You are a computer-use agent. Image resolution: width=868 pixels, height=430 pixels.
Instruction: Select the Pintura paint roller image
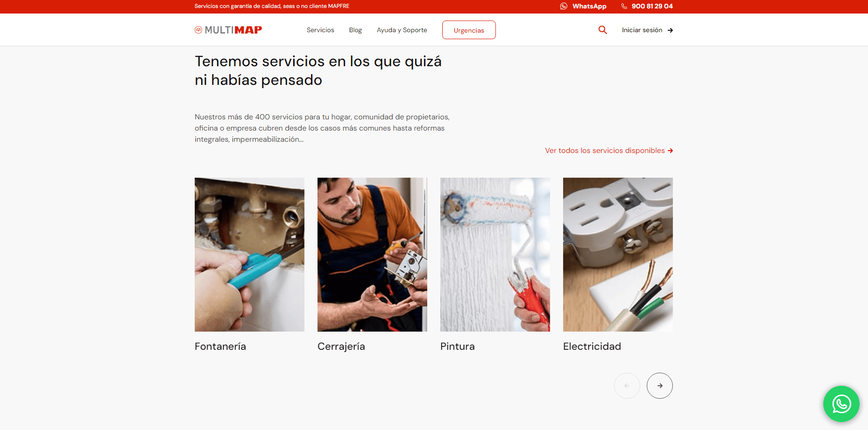495,255
